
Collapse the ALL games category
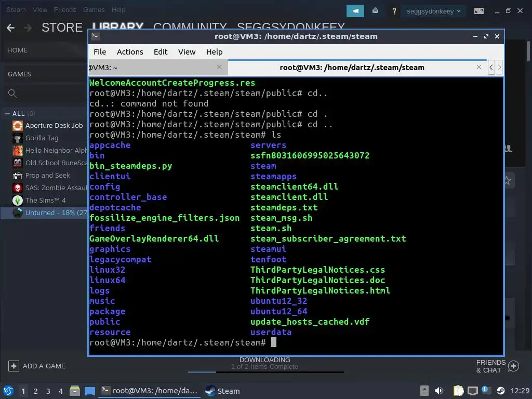[x=7, y=114]
